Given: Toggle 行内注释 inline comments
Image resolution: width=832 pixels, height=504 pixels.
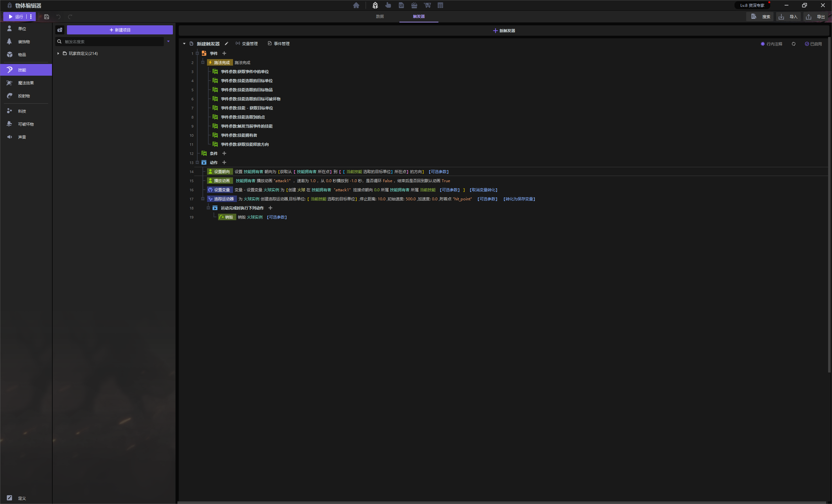Looking at the screenshot, I should tap(771, 44).
